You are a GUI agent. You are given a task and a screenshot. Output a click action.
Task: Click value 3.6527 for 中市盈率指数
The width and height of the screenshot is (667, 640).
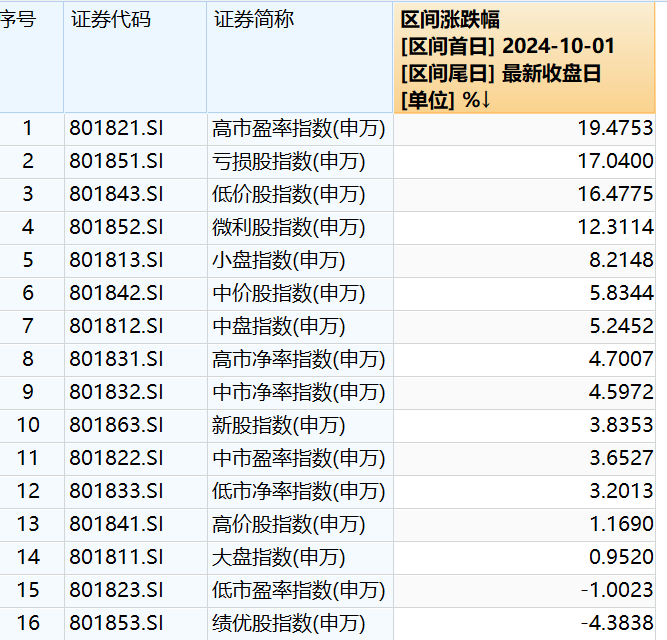[x=615, y=458]
